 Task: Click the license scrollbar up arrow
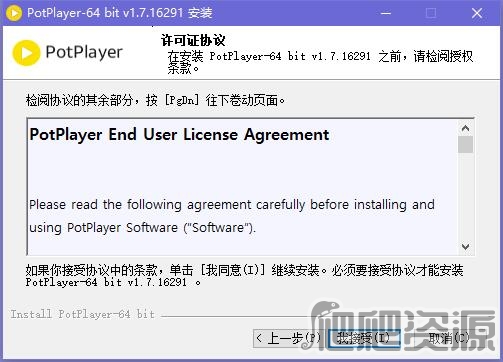[x=465, y=128]
